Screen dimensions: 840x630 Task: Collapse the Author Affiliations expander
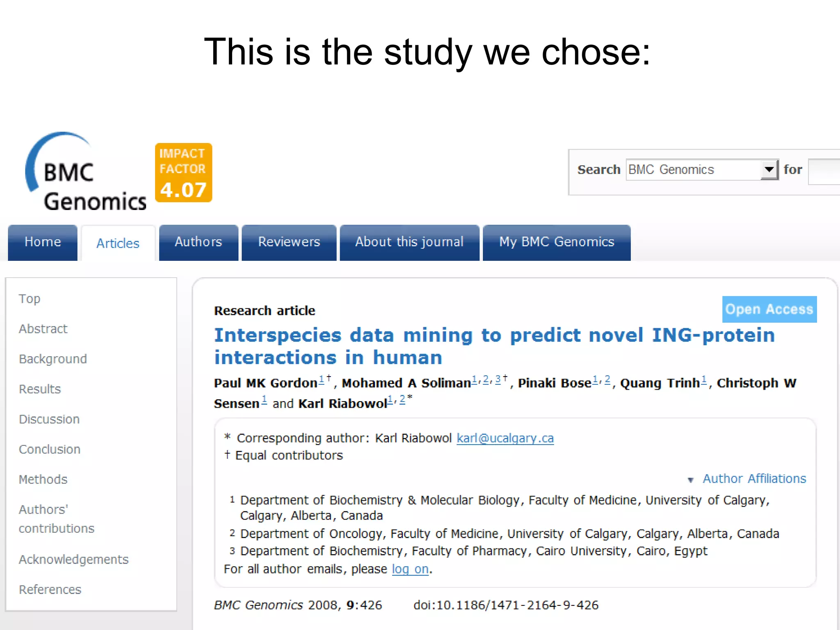coord(747,479)
